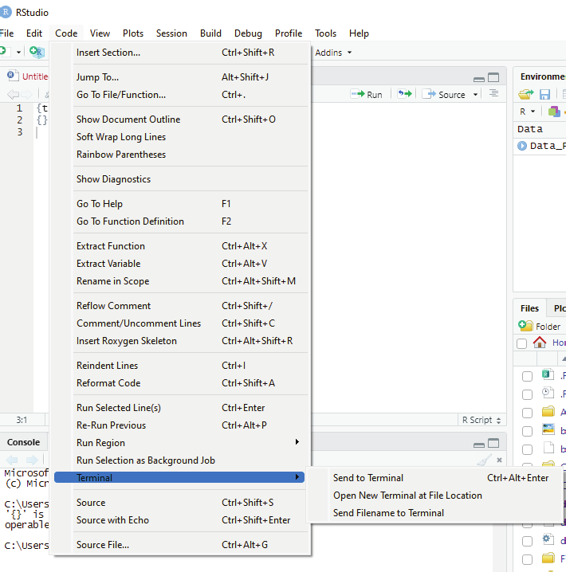Open the View menu
566x572 pixels.
(x=100, y=34)
